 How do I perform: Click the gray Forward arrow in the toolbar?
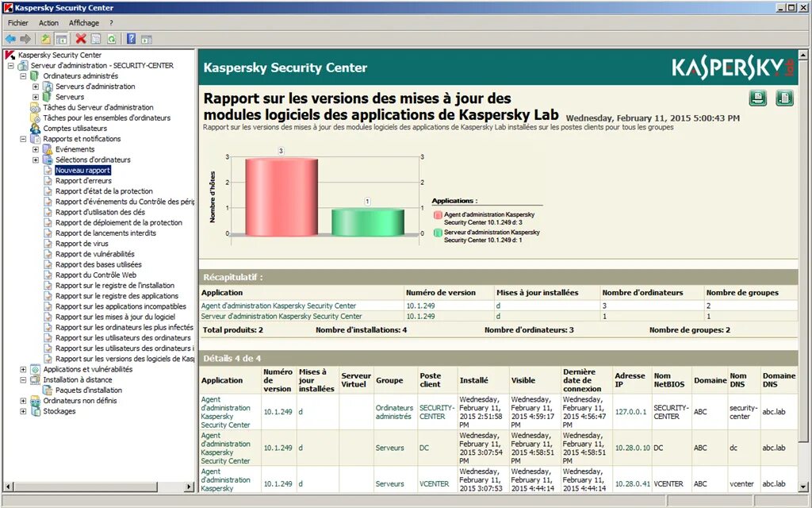[x=25, y=39]
